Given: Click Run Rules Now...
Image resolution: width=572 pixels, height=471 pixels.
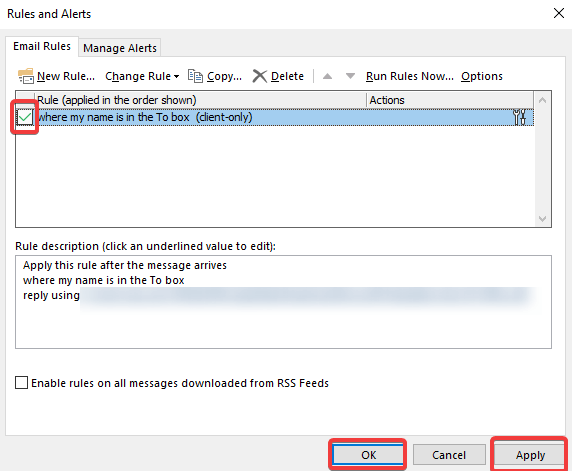Looking at the screenshot, I should tap(410, 76).
